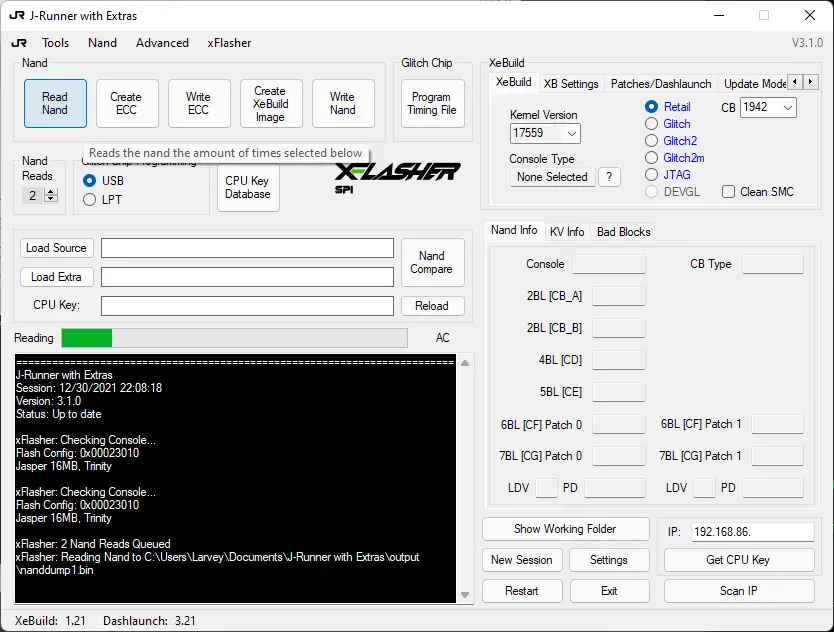Click the Get CPU Key button
The image size is (834, 632).
[x=739, y=560]
